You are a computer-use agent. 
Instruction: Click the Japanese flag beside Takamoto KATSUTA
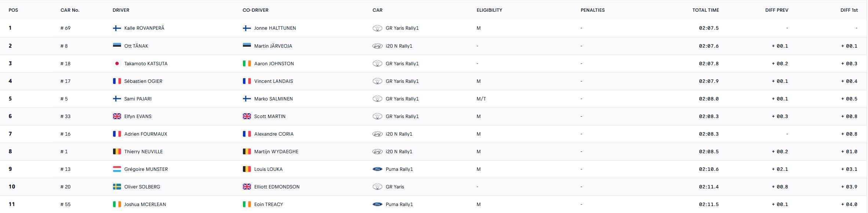click(117, 63)
